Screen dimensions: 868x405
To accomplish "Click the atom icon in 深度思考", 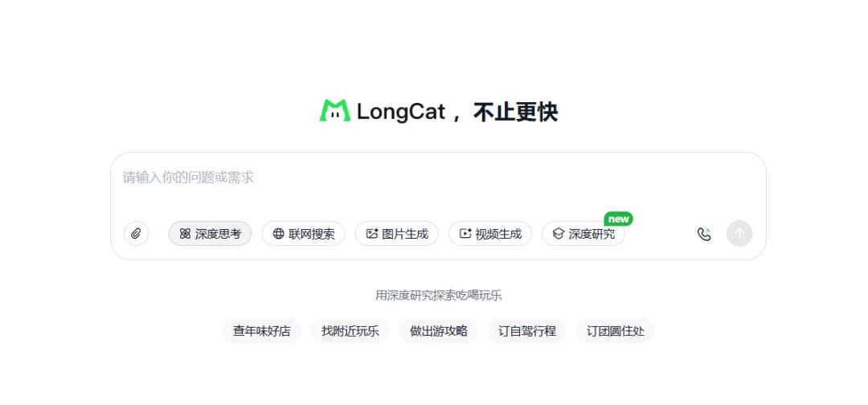I will pos(185,234).
